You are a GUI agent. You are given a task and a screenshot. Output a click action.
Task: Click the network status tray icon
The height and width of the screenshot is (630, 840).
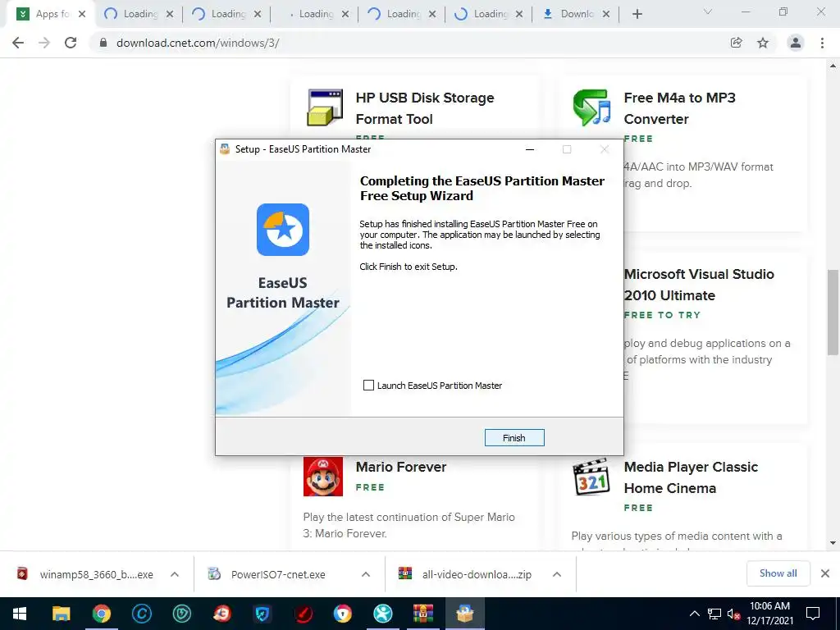coord(714,614)
